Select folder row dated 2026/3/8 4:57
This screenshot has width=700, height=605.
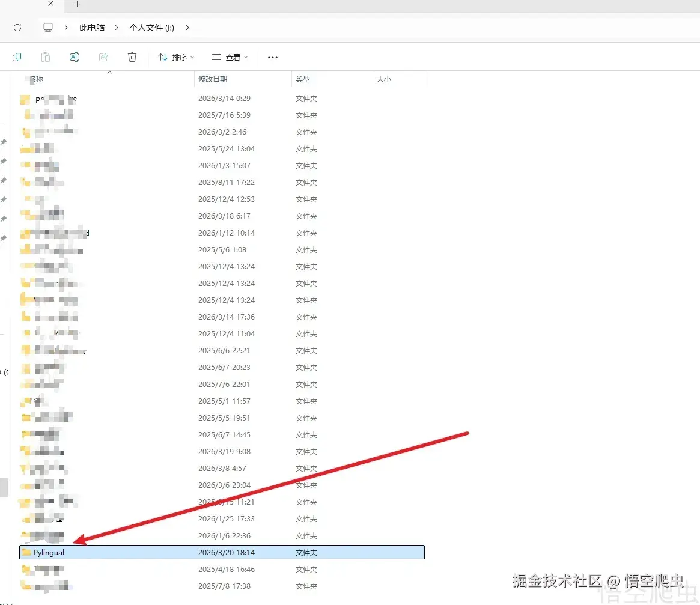(x=222, y=469)
